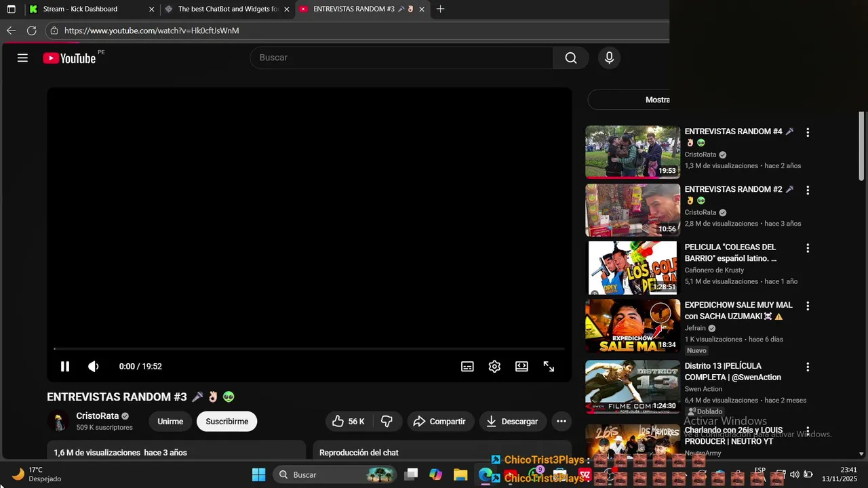Subscribe with the Suscribirme button
The image size is (868, 488).
point(226,421)
